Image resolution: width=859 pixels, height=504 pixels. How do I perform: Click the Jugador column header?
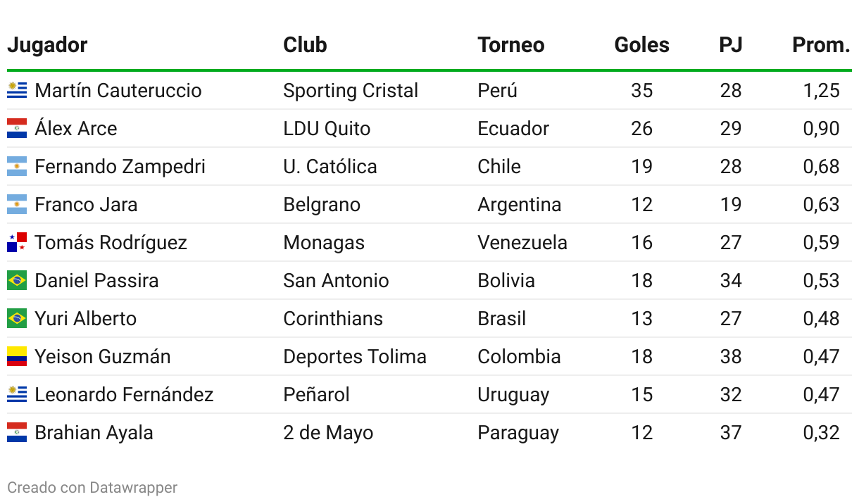pyautogui.click(x=47, y=45)
